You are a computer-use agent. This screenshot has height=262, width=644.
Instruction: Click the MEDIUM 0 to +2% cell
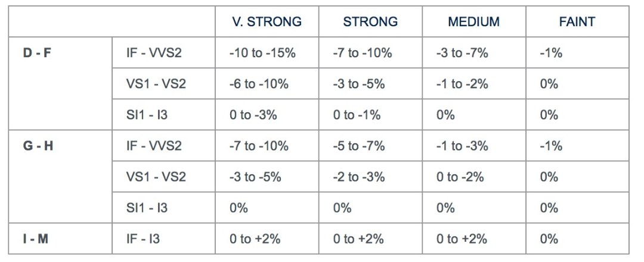[x=462, y=239]
